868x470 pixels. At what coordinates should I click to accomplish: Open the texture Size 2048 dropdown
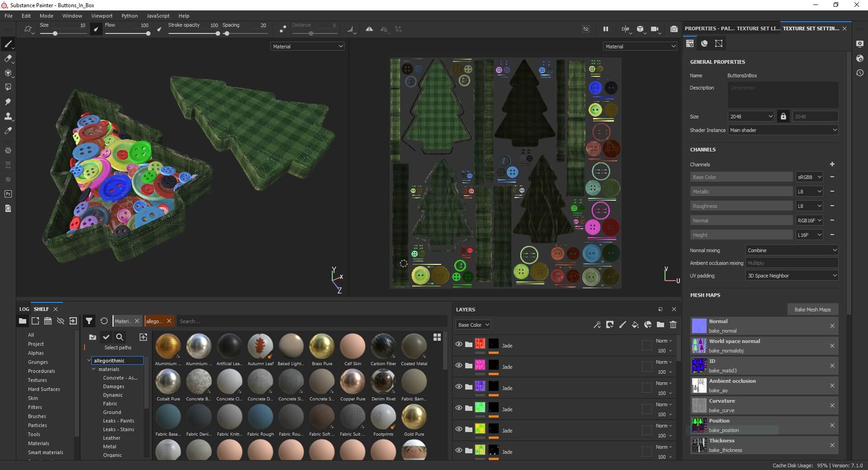tap(751, 117)
